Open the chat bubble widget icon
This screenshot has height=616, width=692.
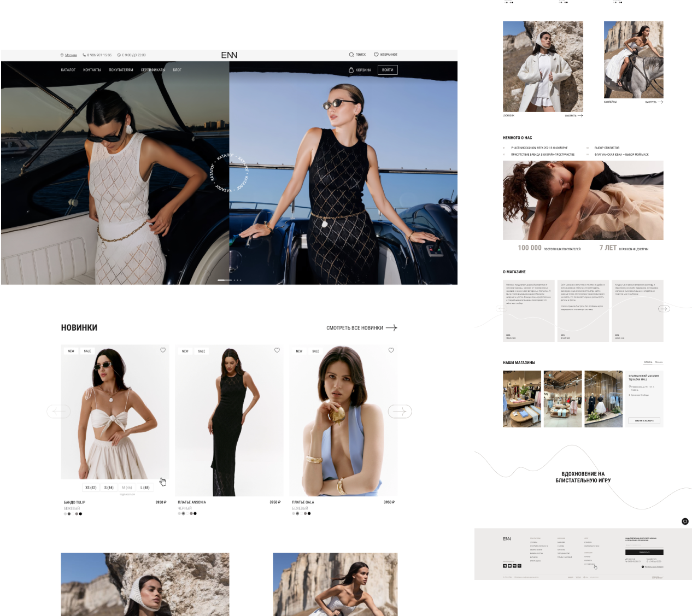685,521
